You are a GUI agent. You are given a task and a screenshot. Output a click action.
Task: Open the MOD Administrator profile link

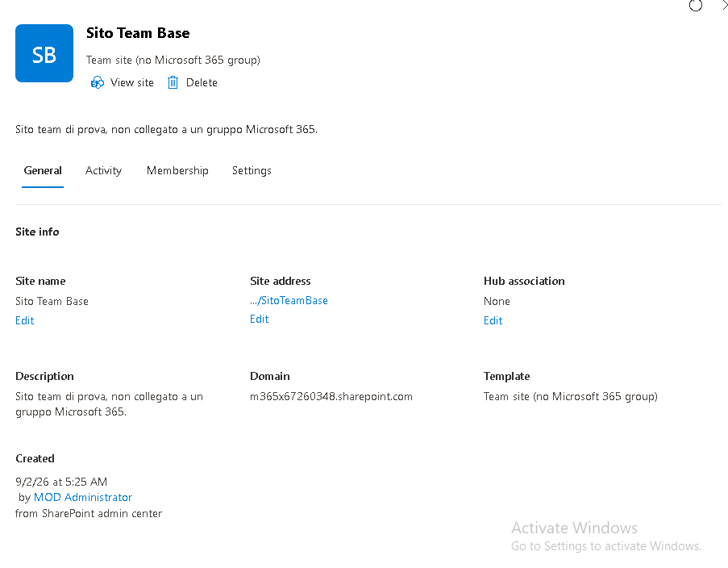[83, 497]
